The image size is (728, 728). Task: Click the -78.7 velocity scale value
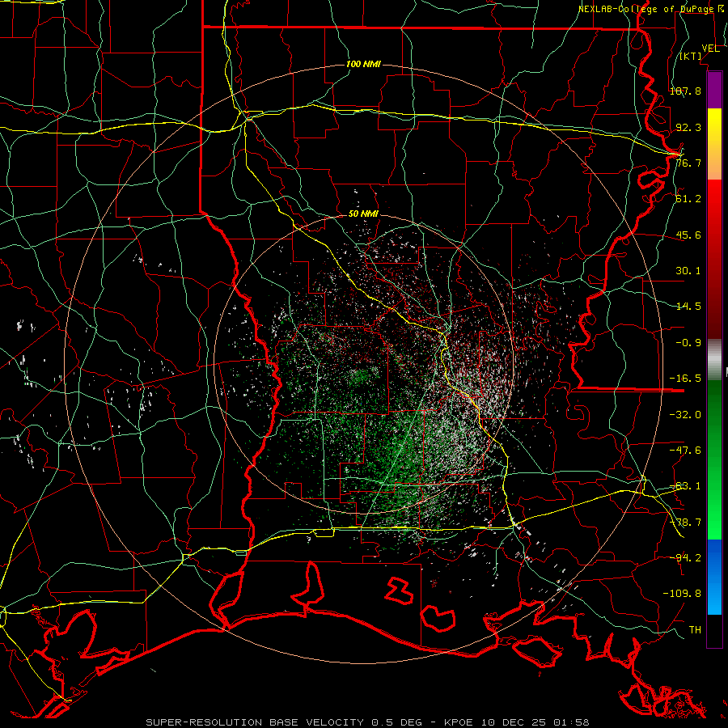(685, 523)
